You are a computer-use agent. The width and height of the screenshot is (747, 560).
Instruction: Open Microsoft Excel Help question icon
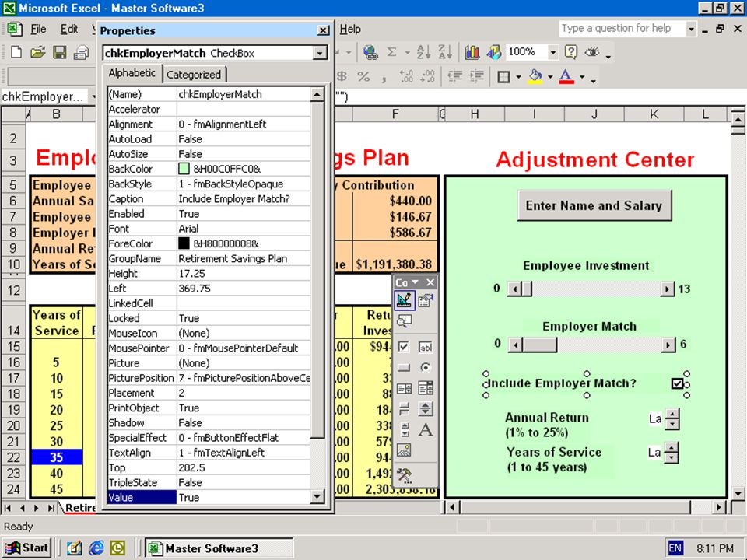pos(570,52)
